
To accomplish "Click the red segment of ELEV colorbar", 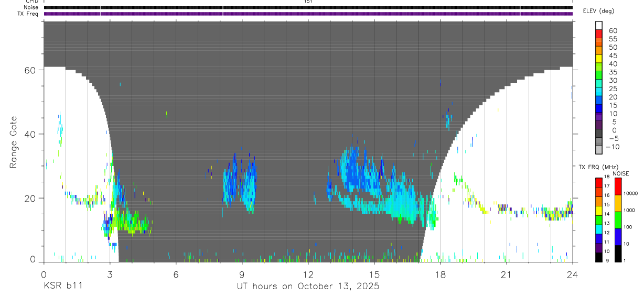I will pyautogui.click(x=599, y=34).
